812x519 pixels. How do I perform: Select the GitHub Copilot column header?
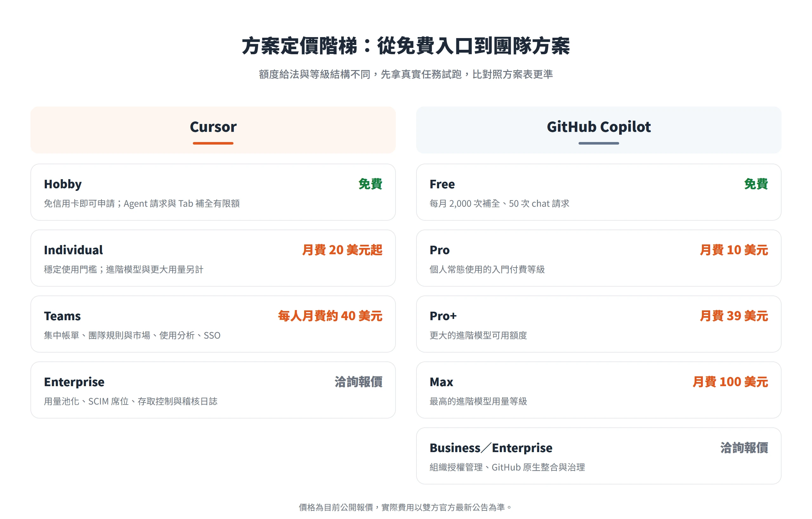(599, 130)
